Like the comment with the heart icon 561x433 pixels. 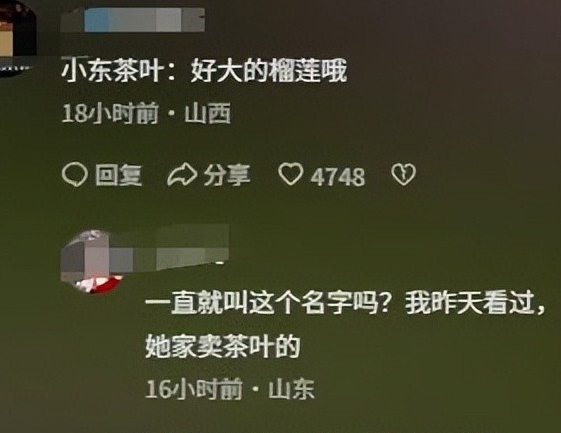(291, 174)
